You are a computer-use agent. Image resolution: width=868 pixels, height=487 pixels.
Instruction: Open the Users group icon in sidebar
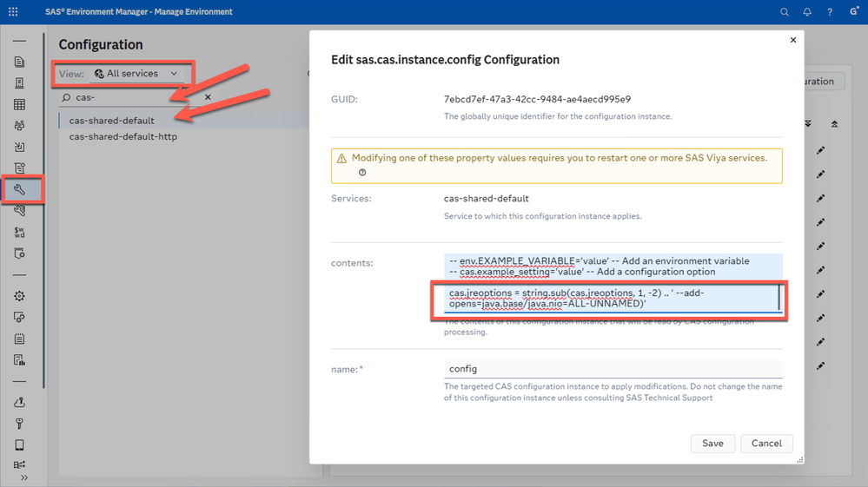pyautogui.click(x=19, y=126)
